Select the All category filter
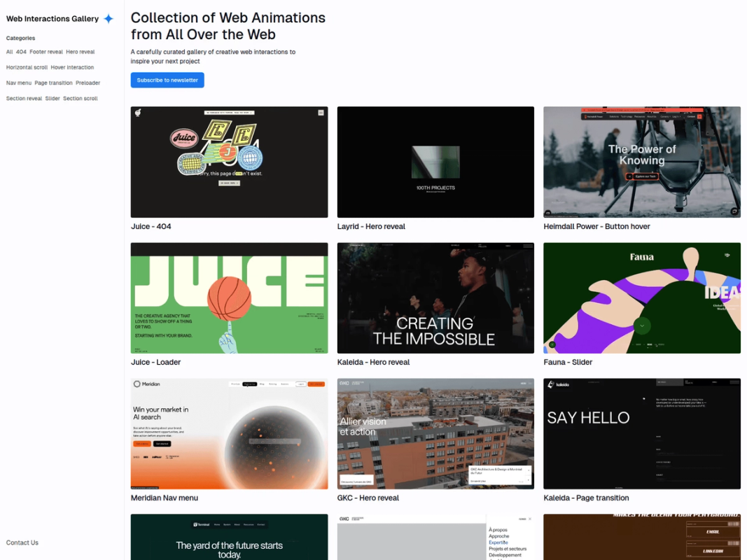 [x=10, y=52]
